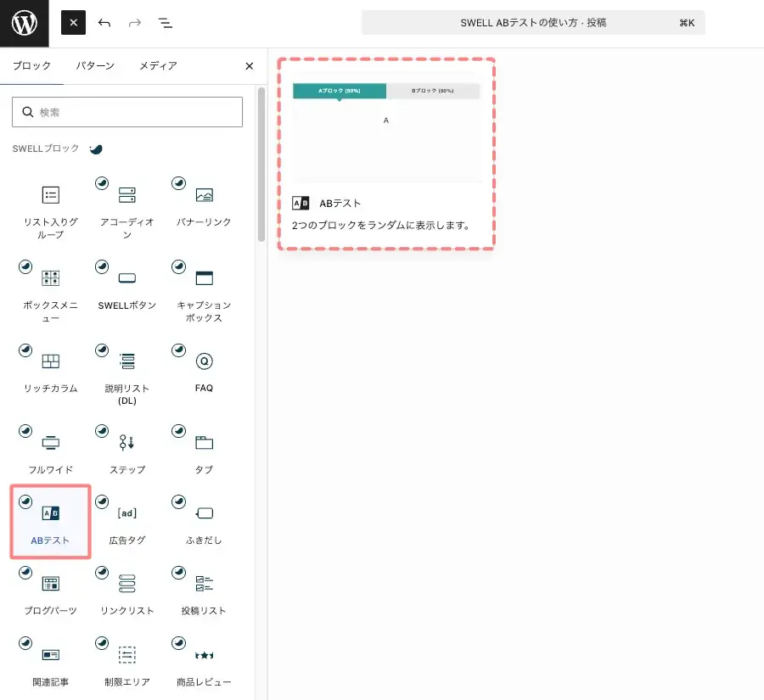
Task: Select Bブロック (50%) tab in the preview
Action: click(x=433, y=91)
